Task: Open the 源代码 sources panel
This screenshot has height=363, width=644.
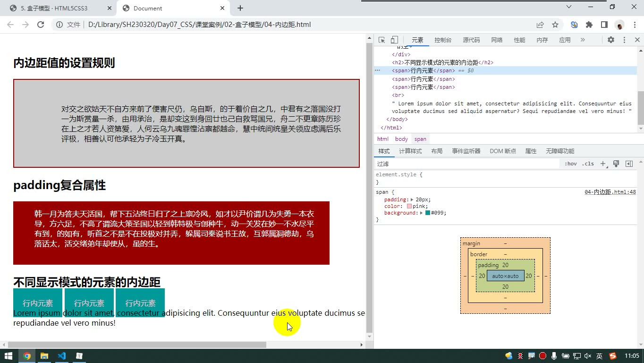Action: pyautogui.click(x=471, y=40)
